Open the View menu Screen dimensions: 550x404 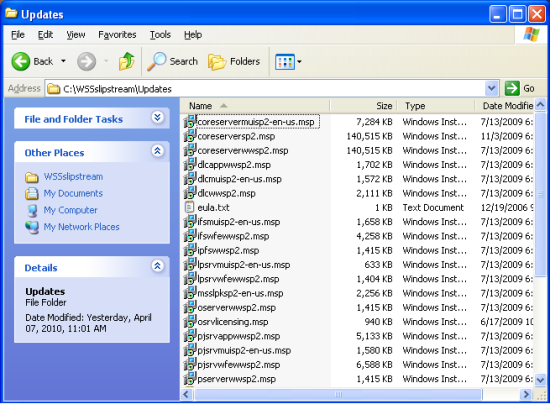pyautogui.click(x=76, y=35)
